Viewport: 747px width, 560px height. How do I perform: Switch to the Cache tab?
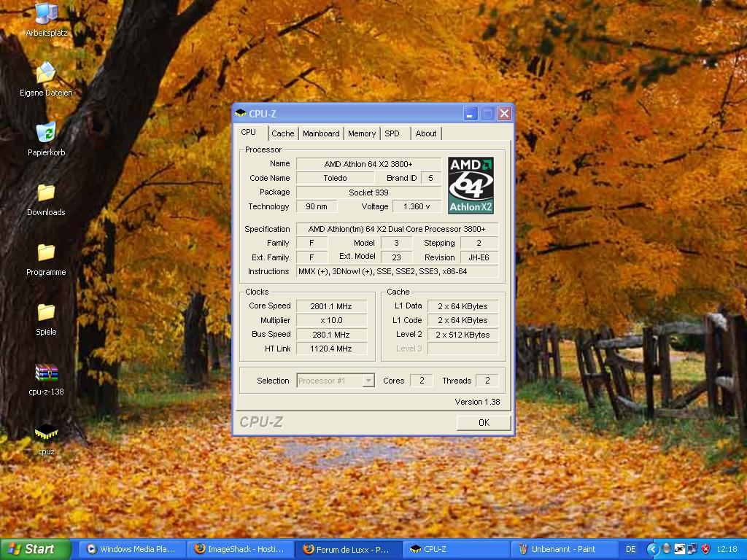coord(283,134)
